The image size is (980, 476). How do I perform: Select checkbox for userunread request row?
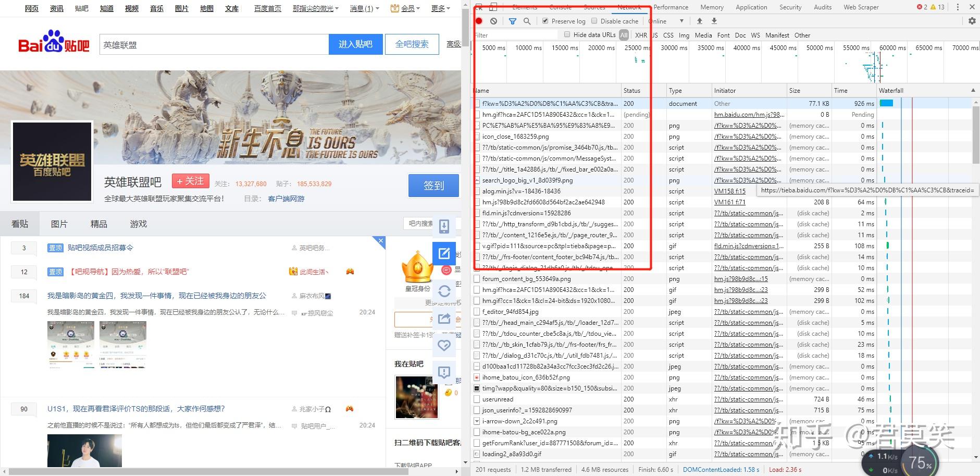click(477, 399)
